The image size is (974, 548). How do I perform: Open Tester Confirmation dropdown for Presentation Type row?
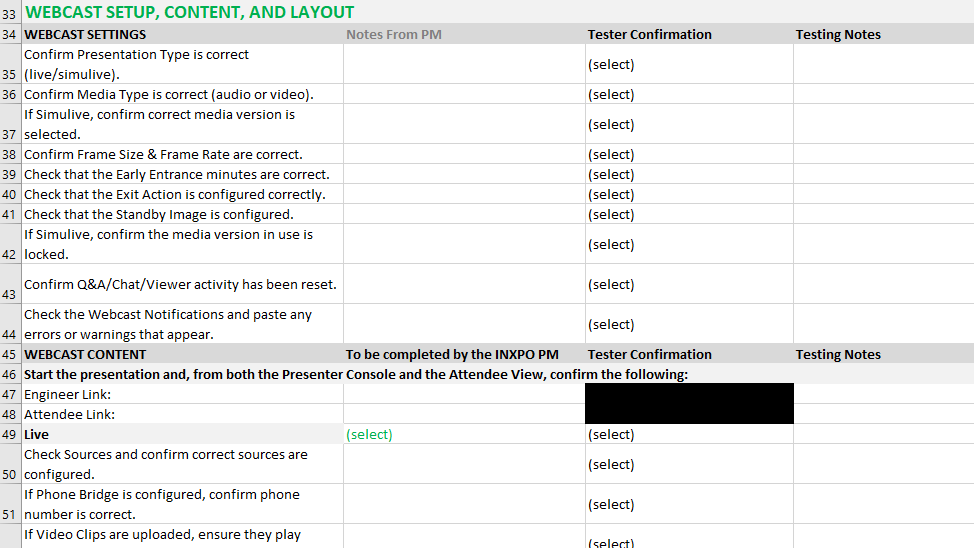click(x=611, y=65)
